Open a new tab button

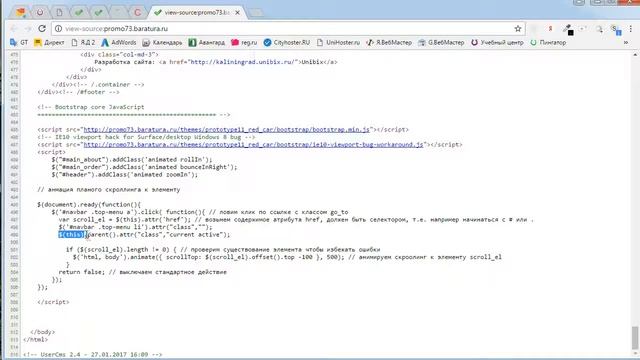[256, 13]
